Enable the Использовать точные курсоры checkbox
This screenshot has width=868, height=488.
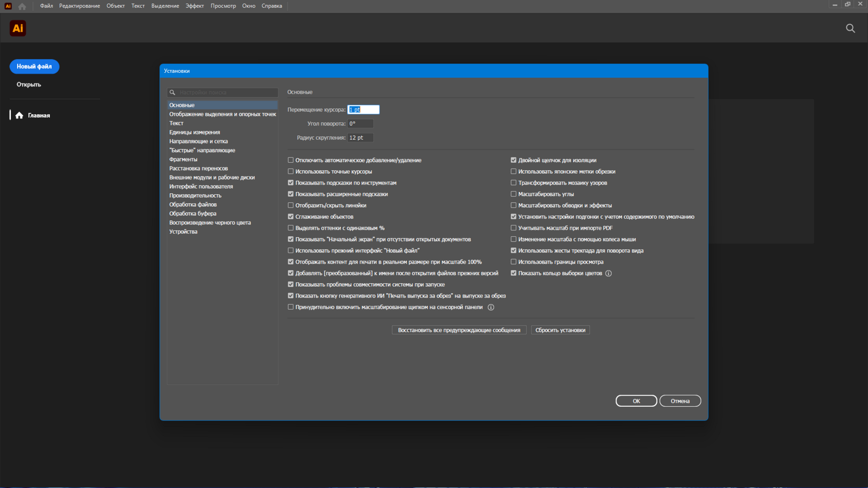[291, 172]
